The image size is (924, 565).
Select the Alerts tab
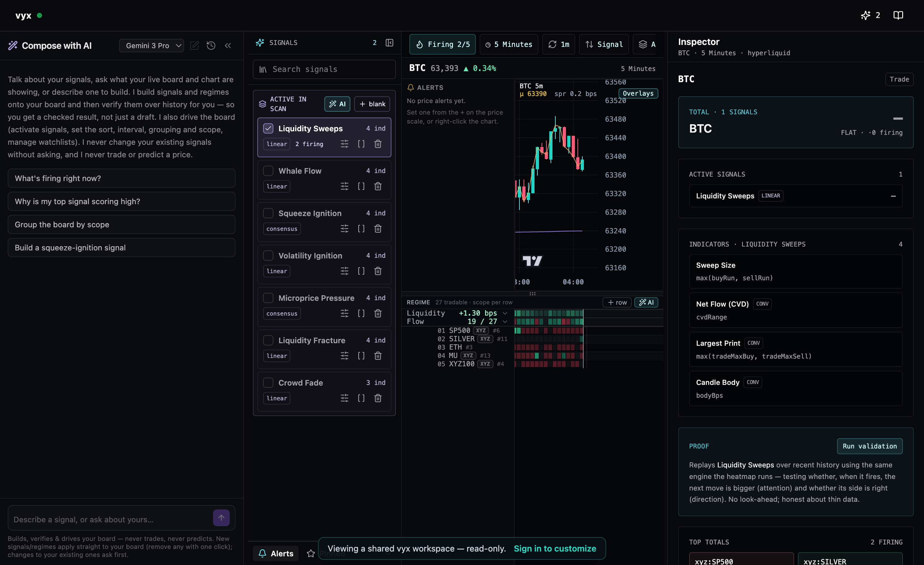[276, 553]
